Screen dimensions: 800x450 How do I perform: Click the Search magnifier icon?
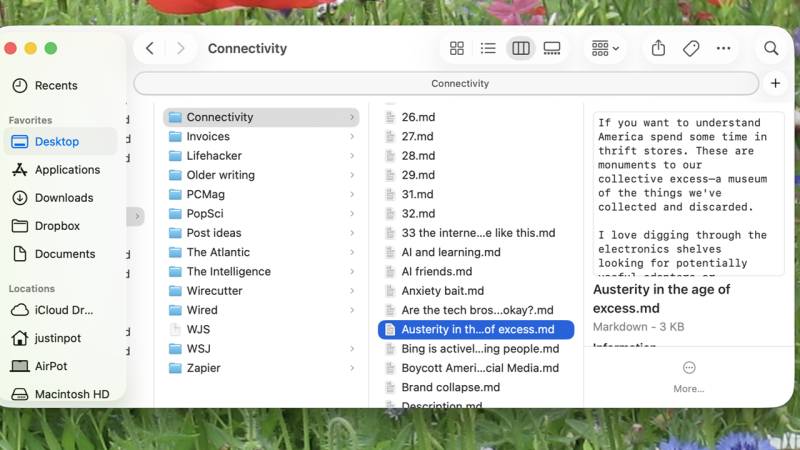coord(771,48)
